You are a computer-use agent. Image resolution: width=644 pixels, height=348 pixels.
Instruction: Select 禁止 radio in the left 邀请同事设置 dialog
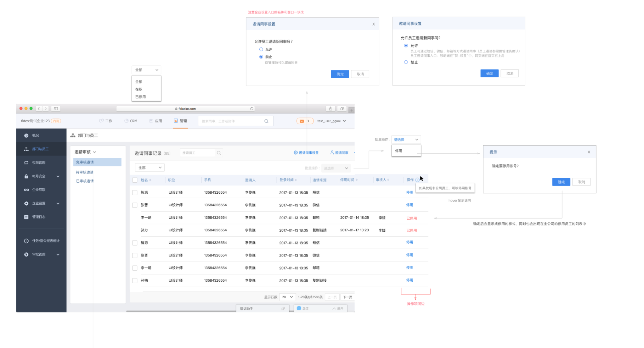tap(261, 57)
